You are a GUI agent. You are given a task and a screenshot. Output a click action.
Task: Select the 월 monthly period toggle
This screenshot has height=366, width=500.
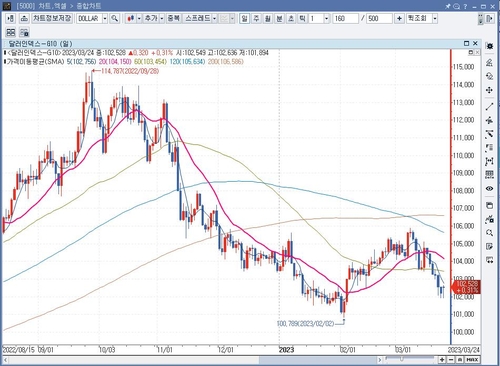pos(268,18)
